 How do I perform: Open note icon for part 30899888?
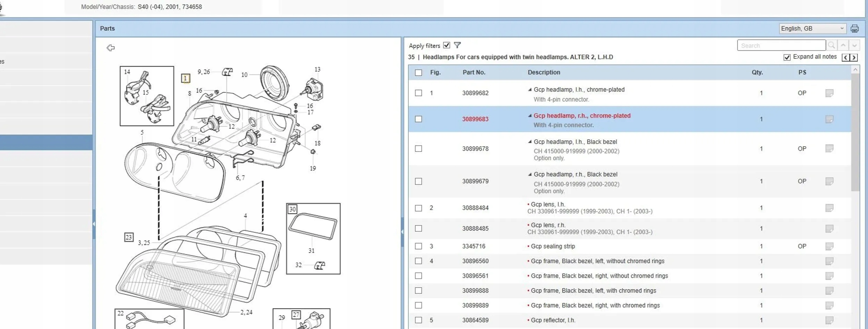coord(829,291)
